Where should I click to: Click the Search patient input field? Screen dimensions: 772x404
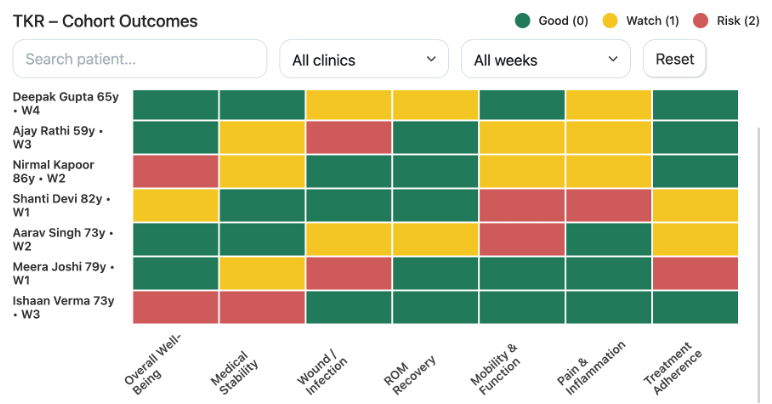coord(140,59)
